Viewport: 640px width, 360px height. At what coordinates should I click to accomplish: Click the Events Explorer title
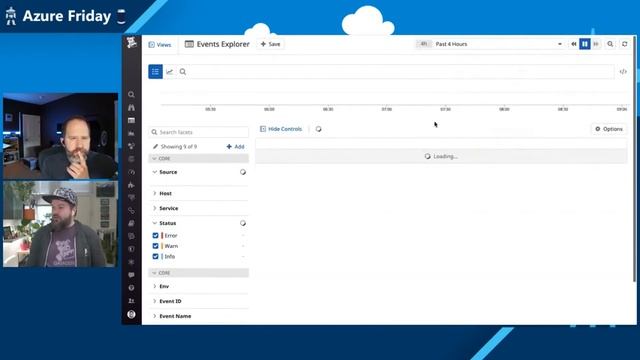click(x=223, y=44)
